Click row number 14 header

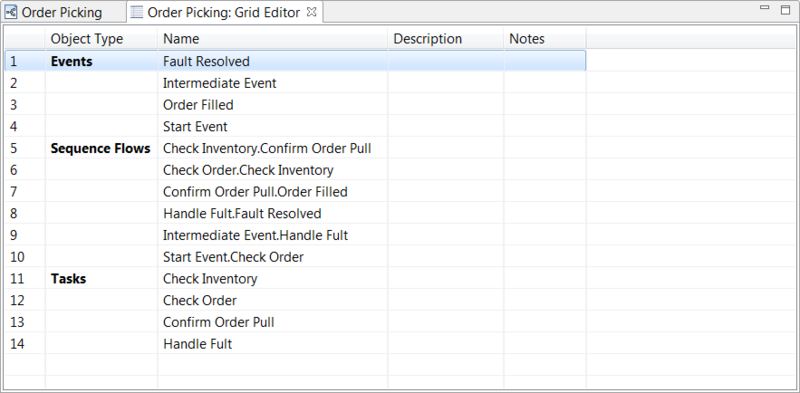click(25, 344)
